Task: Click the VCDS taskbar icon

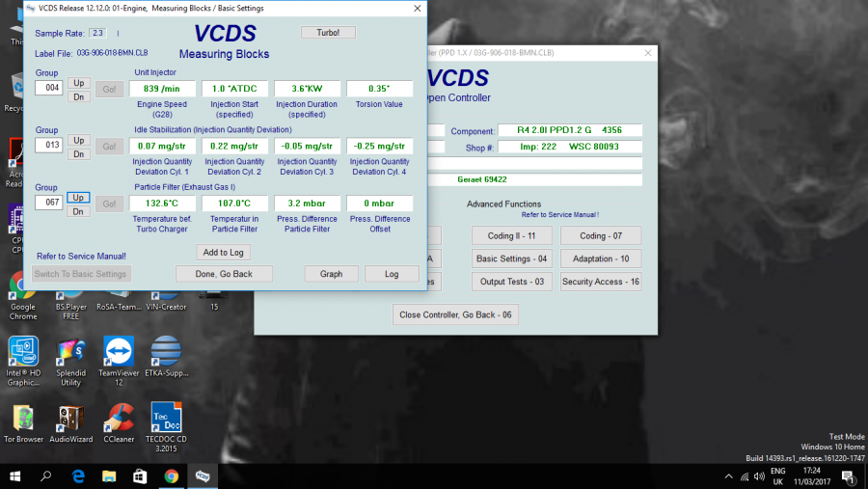Action: [203, 475]
